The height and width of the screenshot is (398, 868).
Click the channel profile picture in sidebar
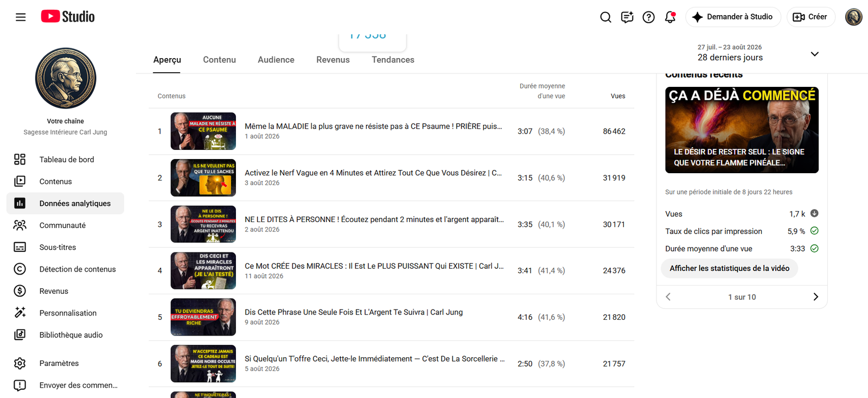(x=66, y=78)
